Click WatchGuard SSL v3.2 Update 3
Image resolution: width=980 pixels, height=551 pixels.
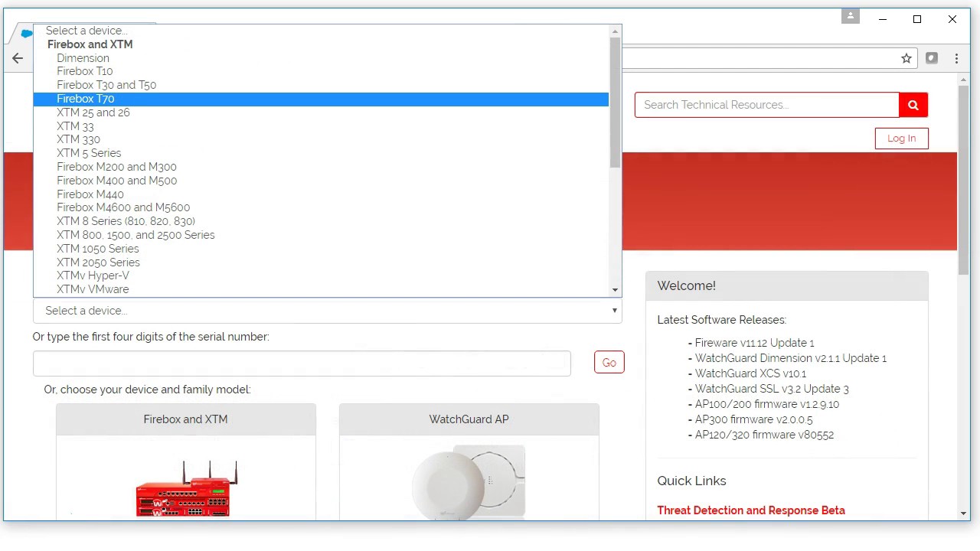pos(772,389)
